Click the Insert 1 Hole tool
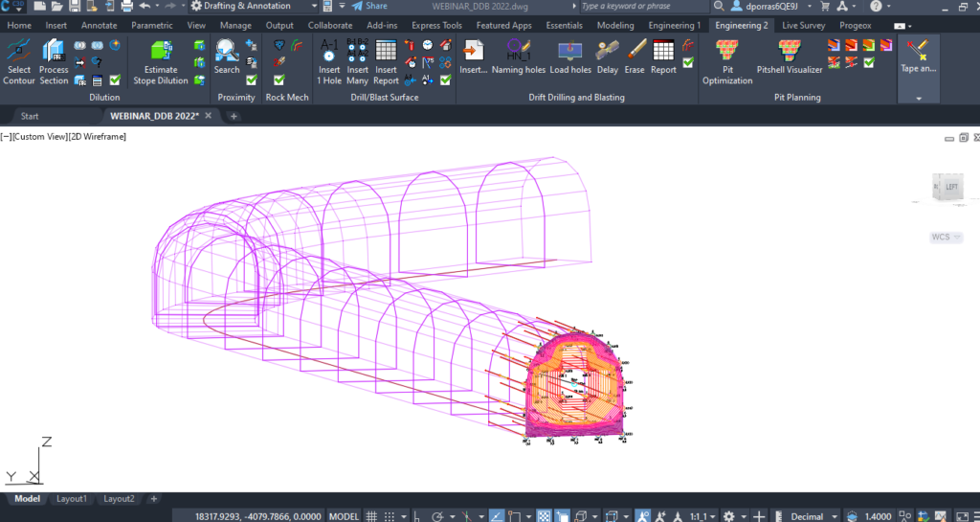The width and height of the screenshot is (980, 522). [329, 61]
